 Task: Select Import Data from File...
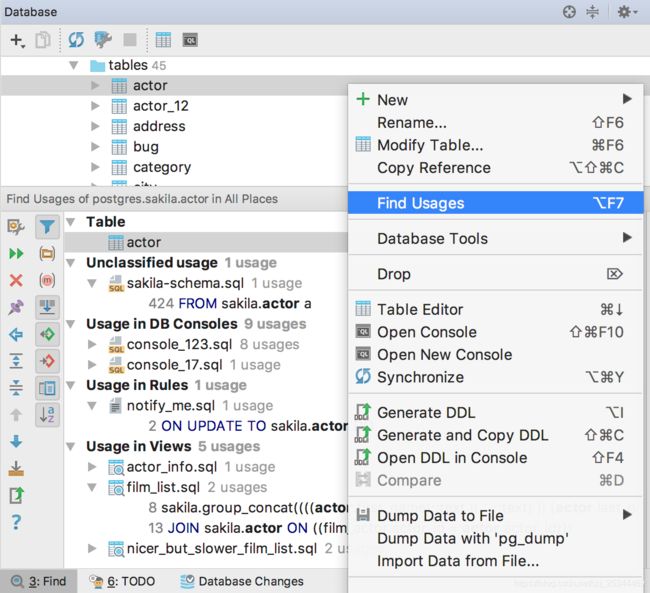pyautogui.click(x=495, y=561)
